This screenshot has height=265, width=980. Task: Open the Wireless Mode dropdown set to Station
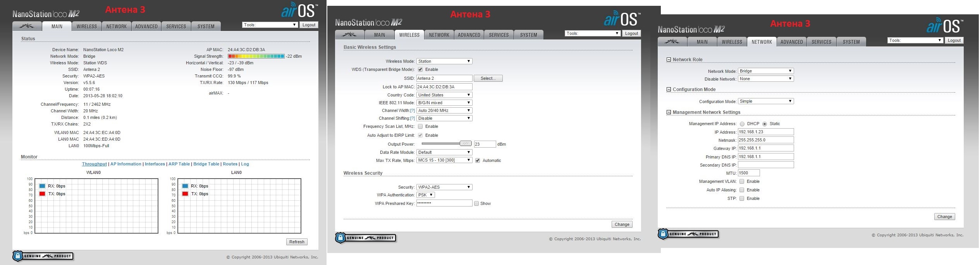444,61
